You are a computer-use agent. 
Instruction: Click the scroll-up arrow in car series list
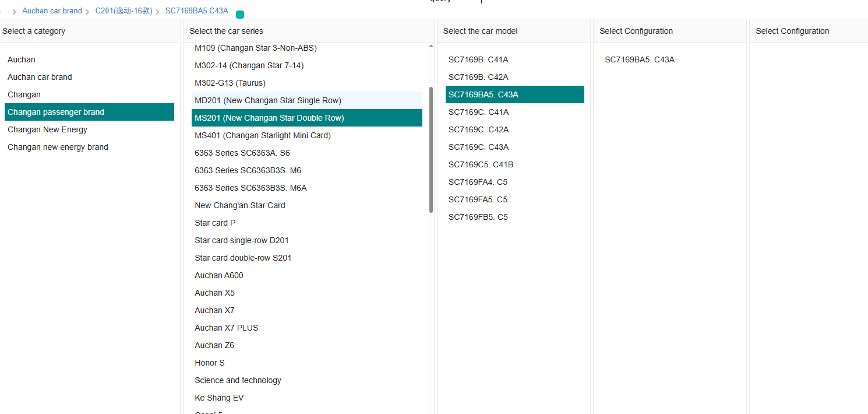431,46
